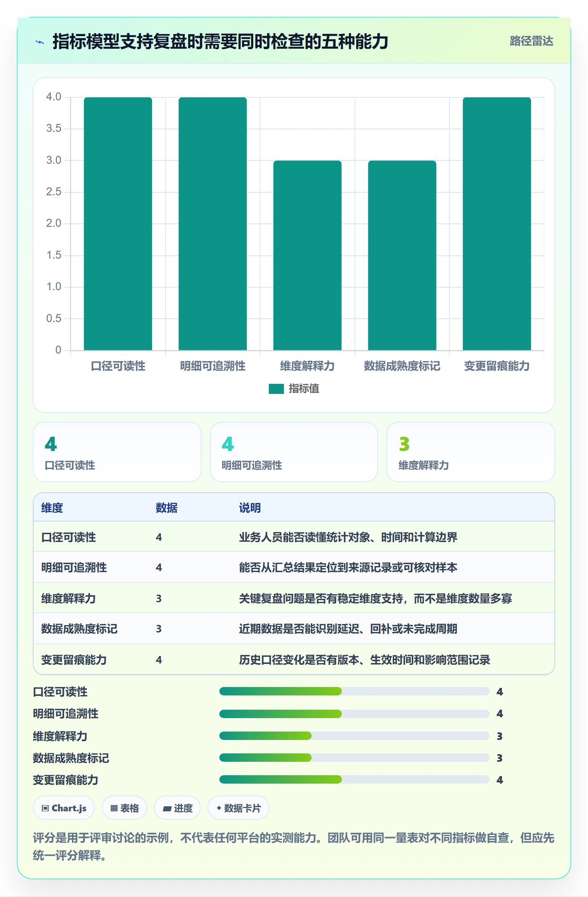Click the 口径可读性 progress row label
The height and width of the screenshot is (897, 588).
(x=60, y=692)
